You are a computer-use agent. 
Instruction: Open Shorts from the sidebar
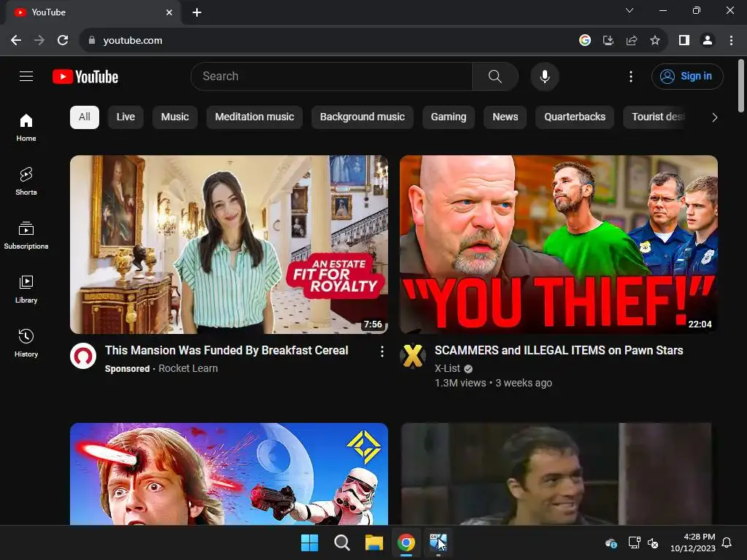26,181
